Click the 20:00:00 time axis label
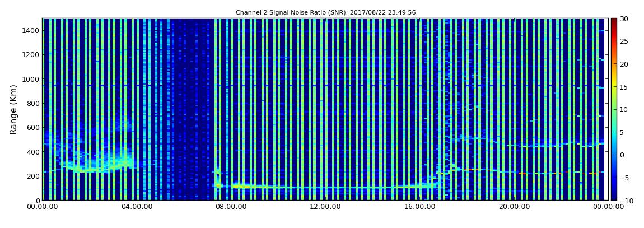 (514, 207)
